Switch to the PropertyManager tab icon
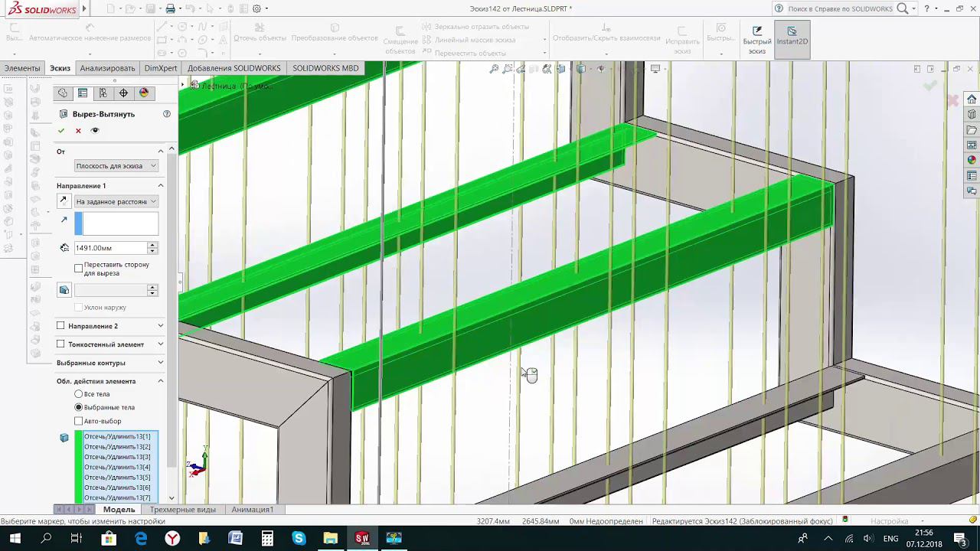This screenshot has height=551, width=980. point(83,93)
